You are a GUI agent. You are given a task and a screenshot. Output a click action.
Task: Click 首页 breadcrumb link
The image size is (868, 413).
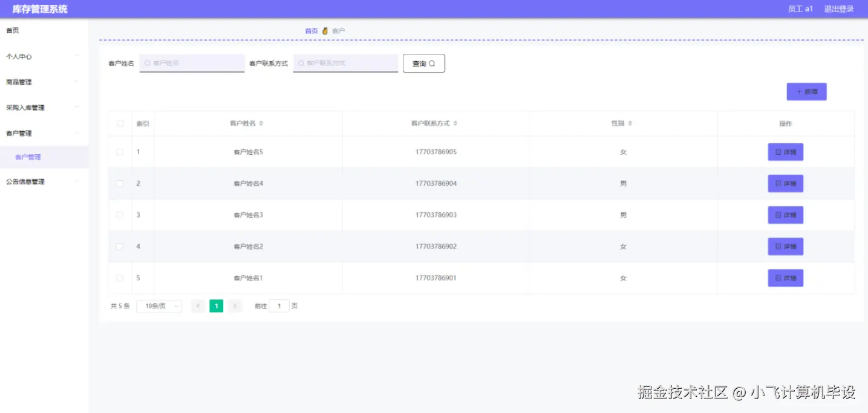click(311, 31)
